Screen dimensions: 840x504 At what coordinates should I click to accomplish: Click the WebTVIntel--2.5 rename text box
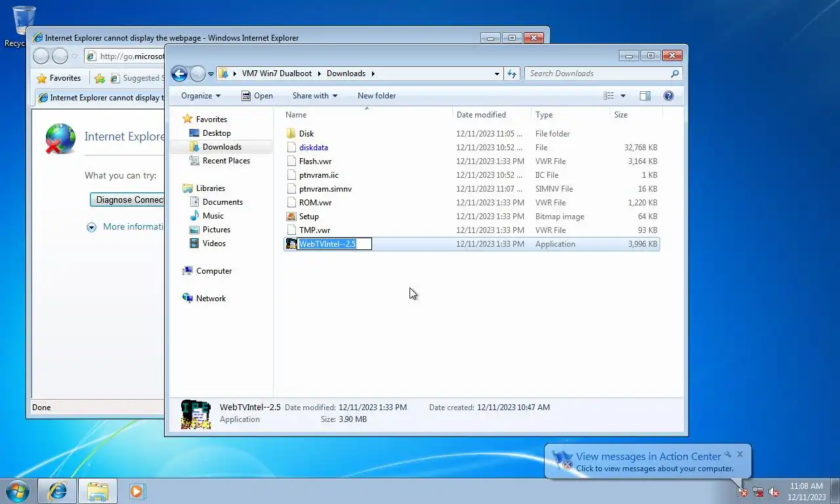(335, 244)
